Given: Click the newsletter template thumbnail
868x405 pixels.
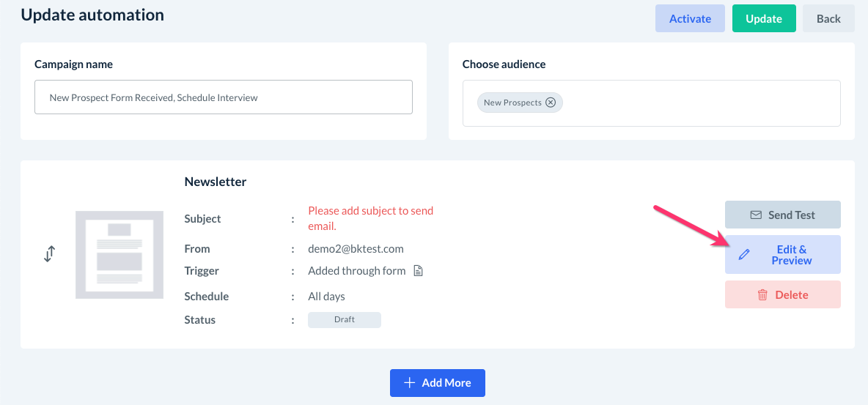Looking at the screenshot, I should click(x=119, y=254).
